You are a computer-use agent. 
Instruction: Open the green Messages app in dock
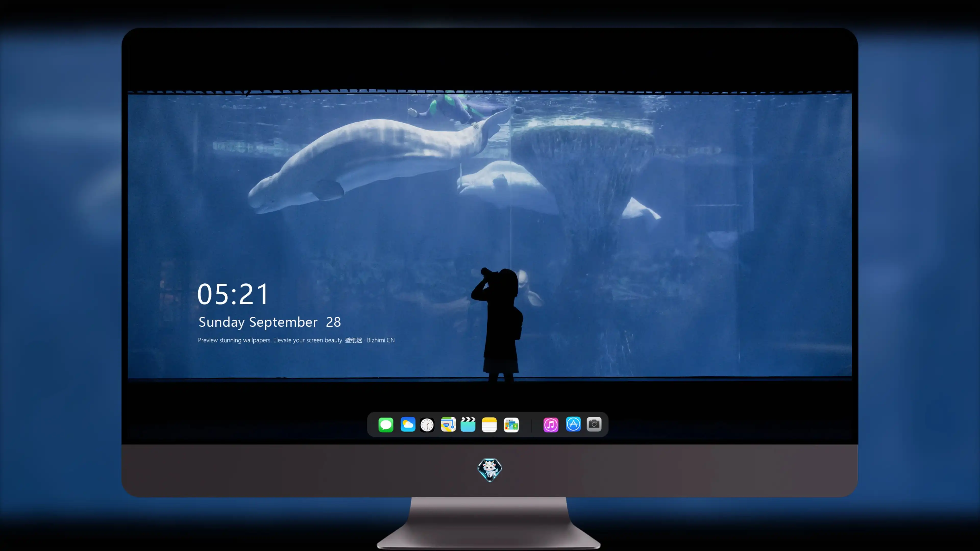[386, 424]
